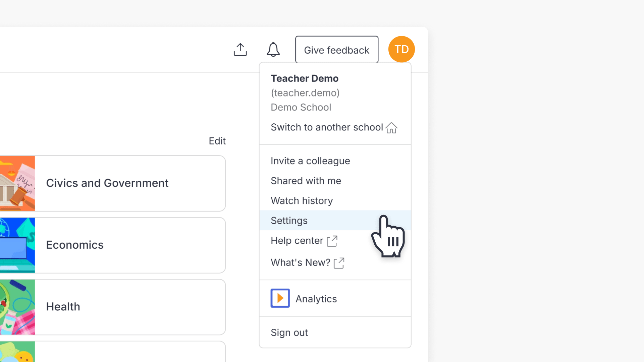
Task: Open the Edit link above the courses
Action: [x=217, y=141]
